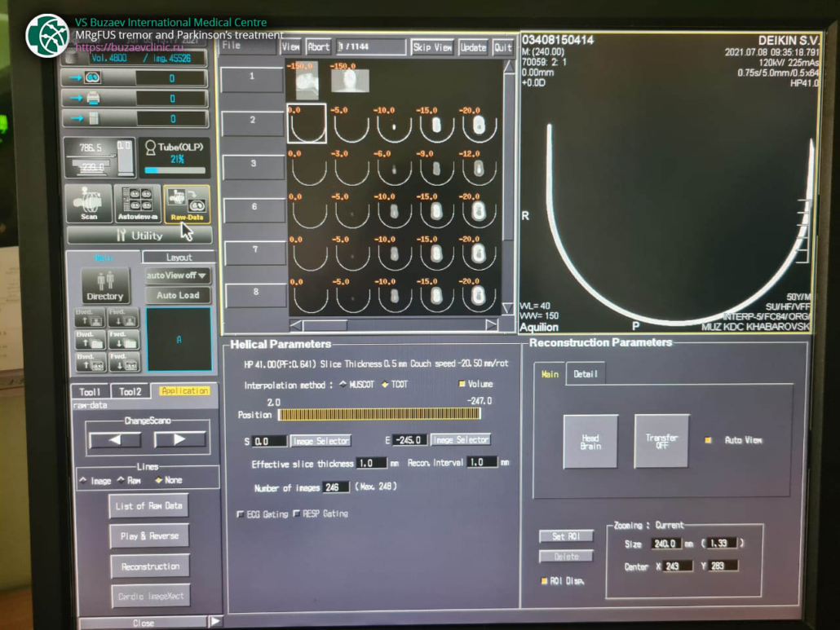Select the Raw-Data icon button

(186, 203)
